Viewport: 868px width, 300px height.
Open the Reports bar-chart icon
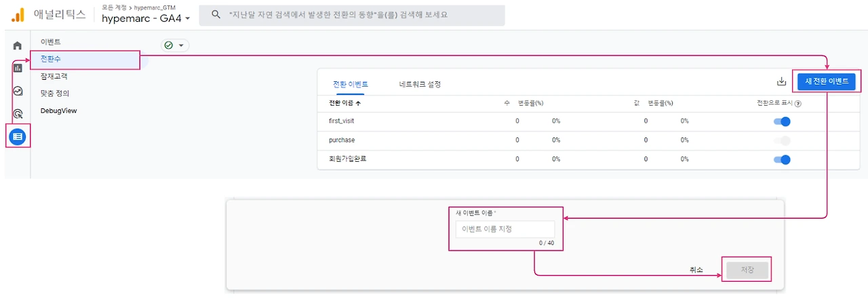click(x=18, y=68)
